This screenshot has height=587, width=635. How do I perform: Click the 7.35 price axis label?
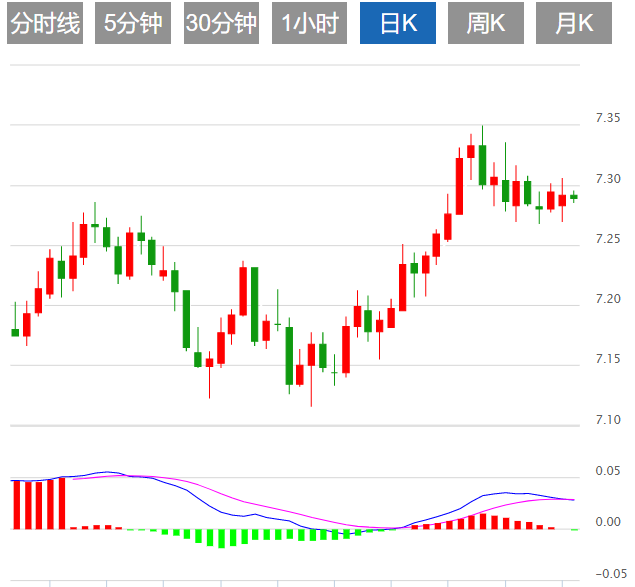coord(607,118)
